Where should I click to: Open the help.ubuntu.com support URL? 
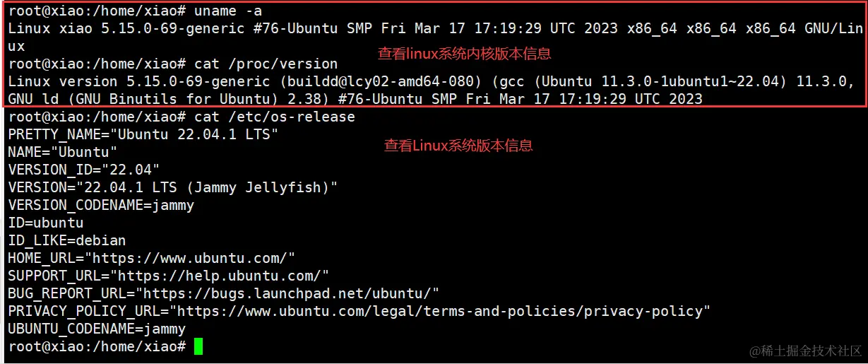pos(222,276)
